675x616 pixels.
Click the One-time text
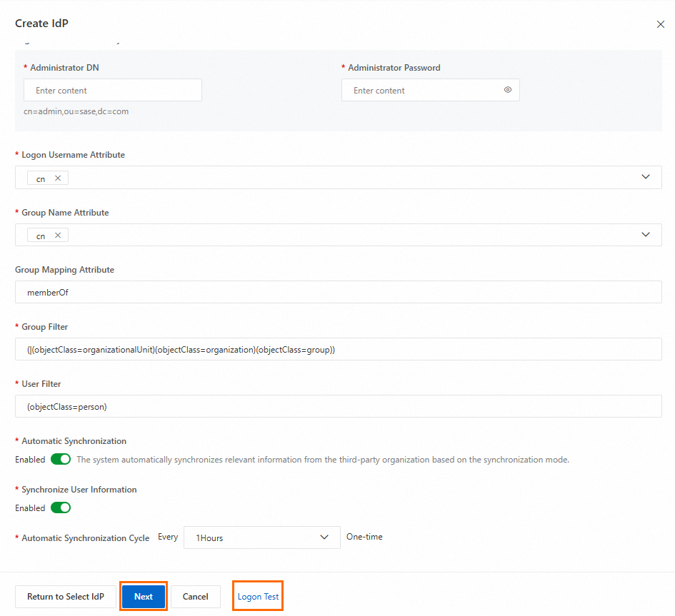click(364, 537)
